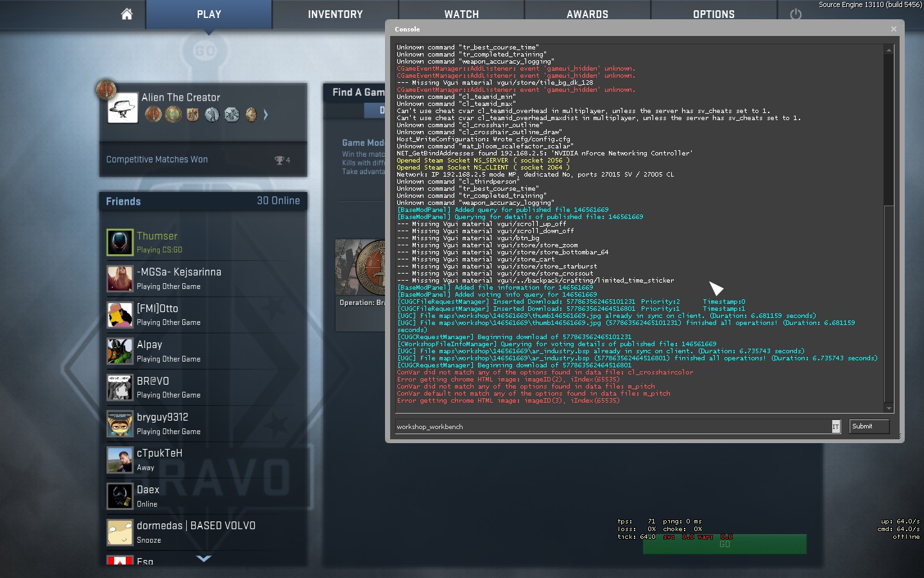
Task: Open Alpay's avatar
Action: point(120,351)
